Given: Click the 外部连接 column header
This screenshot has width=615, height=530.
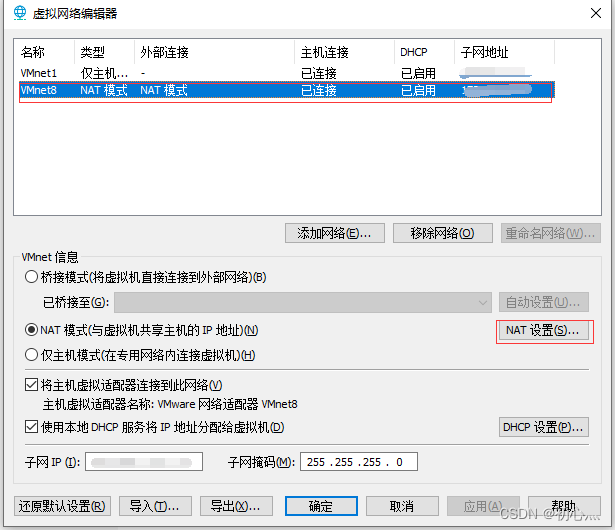Looking at the screenshot, I should click(215, 52).
